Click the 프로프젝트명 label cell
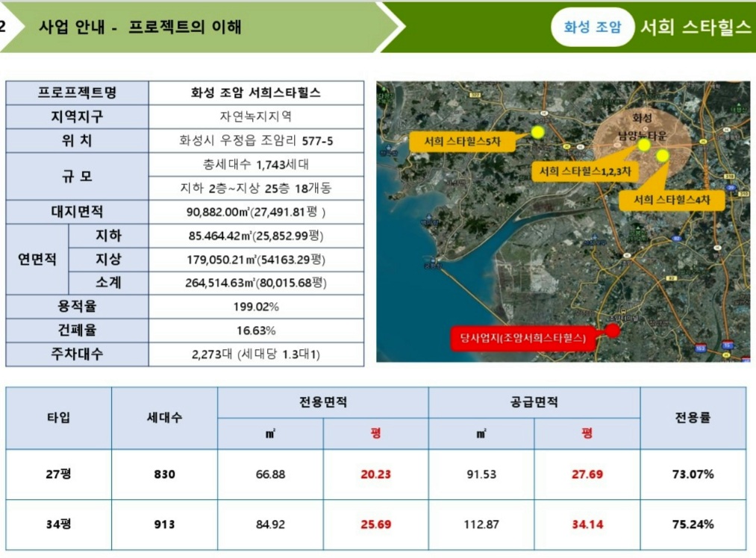 77,93
